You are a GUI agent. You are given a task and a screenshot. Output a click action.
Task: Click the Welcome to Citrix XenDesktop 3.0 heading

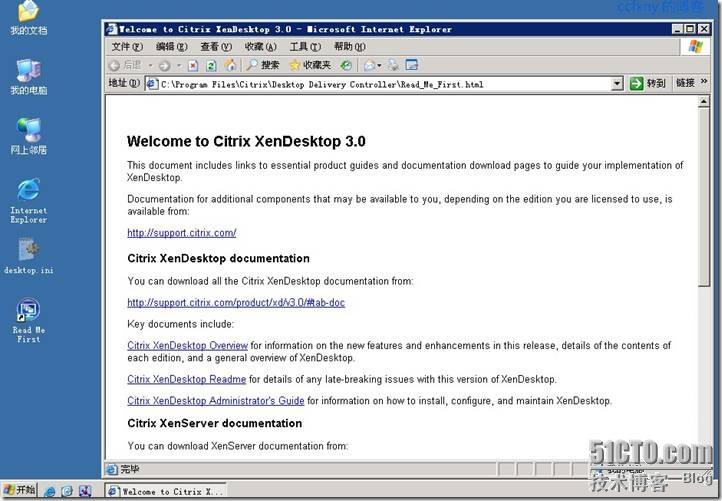coord(246,141)
